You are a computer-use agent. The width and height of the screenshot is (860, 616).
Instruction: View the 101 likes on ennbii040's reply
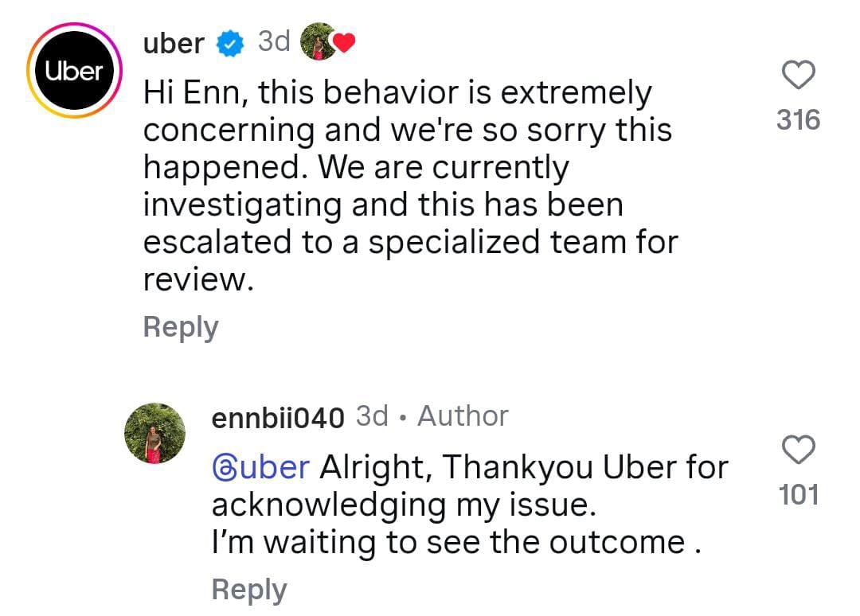(x=799, y=495)
